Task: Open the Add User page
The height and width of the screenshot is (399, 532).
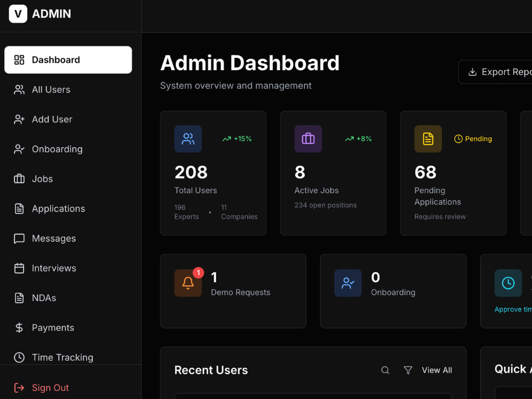Action: pos(68,119)
